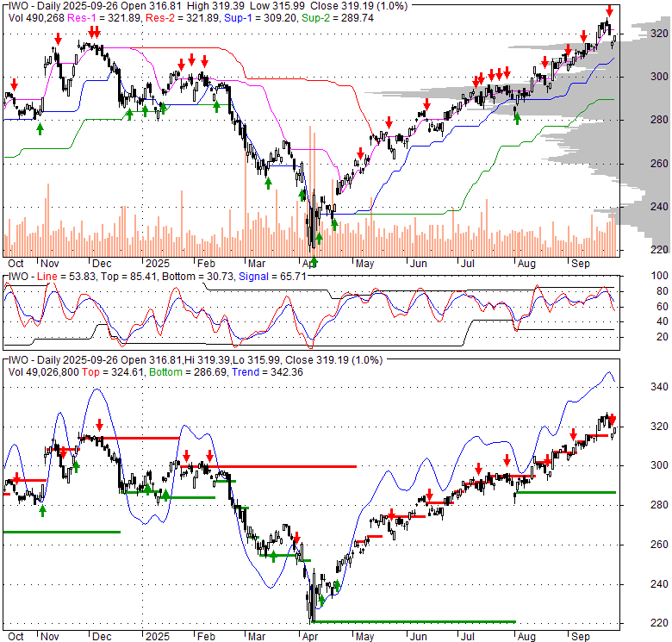
Task: Click the red sell arrow above September's peak, upper chart
Action: 609,11
